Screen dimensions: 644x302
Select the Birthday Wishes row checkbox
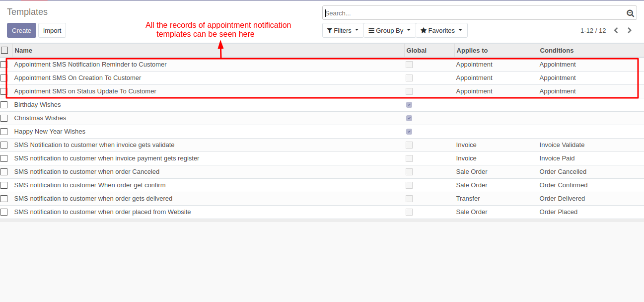tap(4, 105)
